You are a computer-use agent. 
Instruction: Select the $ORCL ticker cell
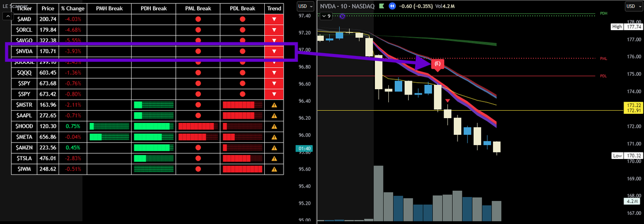coord(24,30)
